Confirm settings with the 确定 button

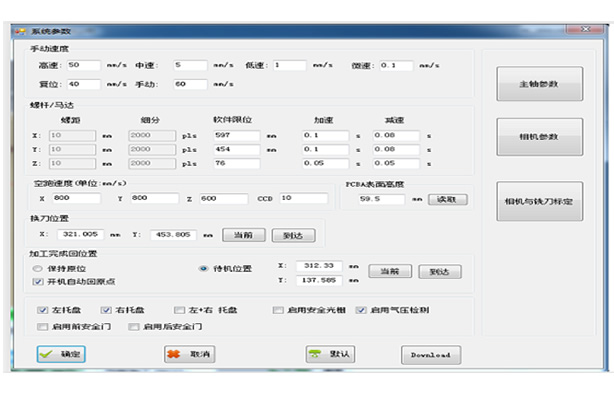[x=61, y=354]
